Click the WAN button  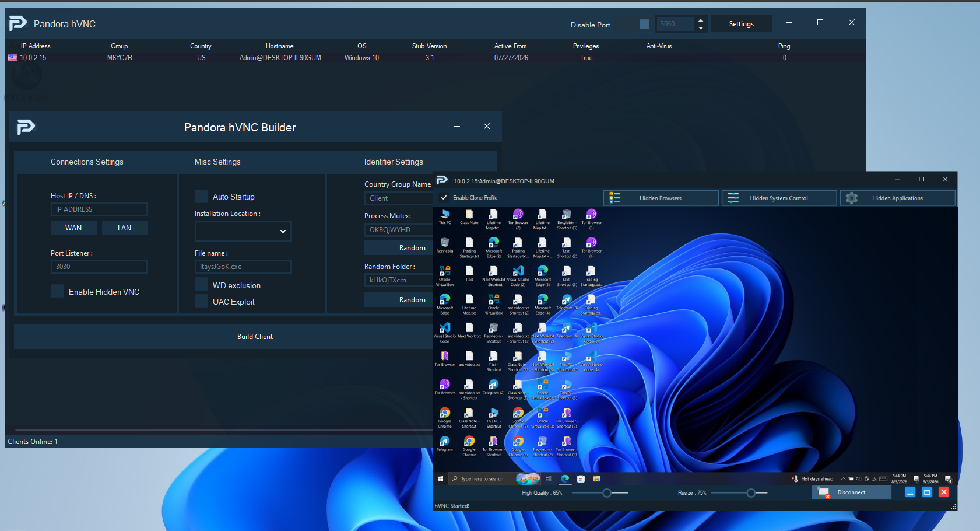click(x=73, y=228)
